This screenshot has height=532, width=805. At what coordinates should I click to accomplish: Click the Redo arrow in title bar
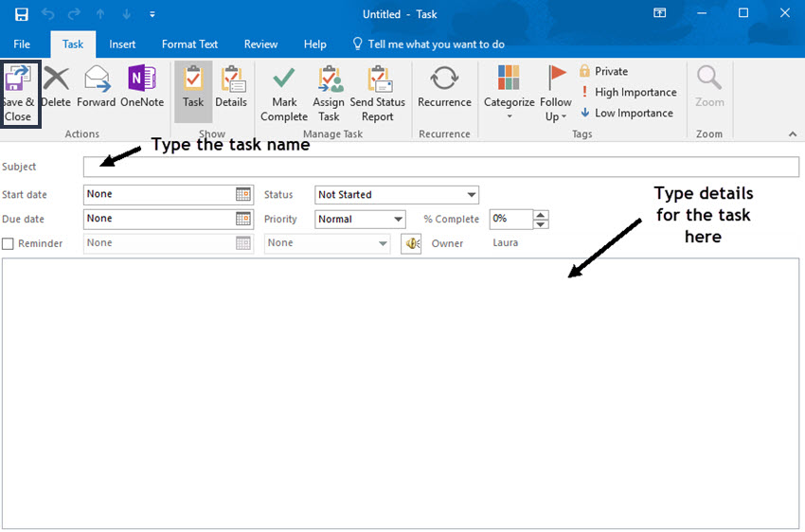(x=75, y=14)
